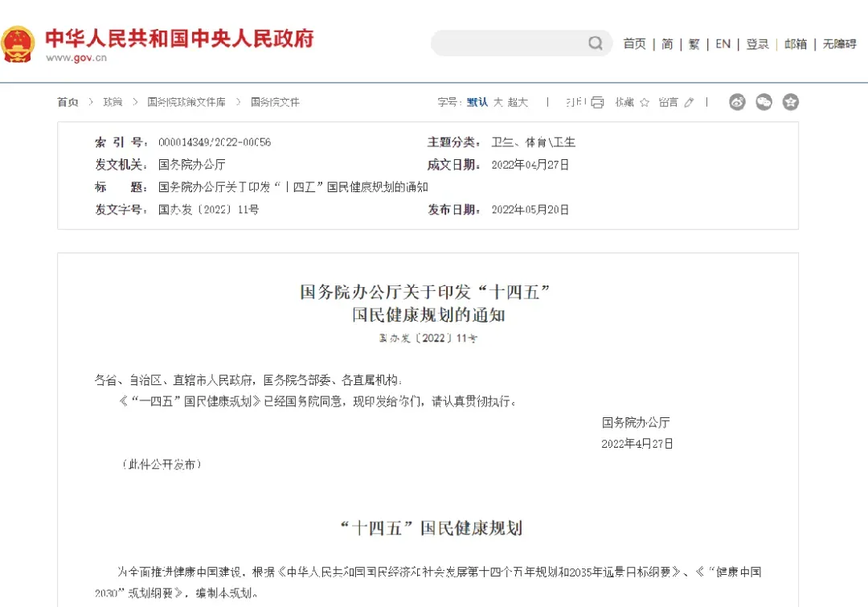Click the category value 卫生、体育\卫生

pyautogui.click(x=534, y=142)
